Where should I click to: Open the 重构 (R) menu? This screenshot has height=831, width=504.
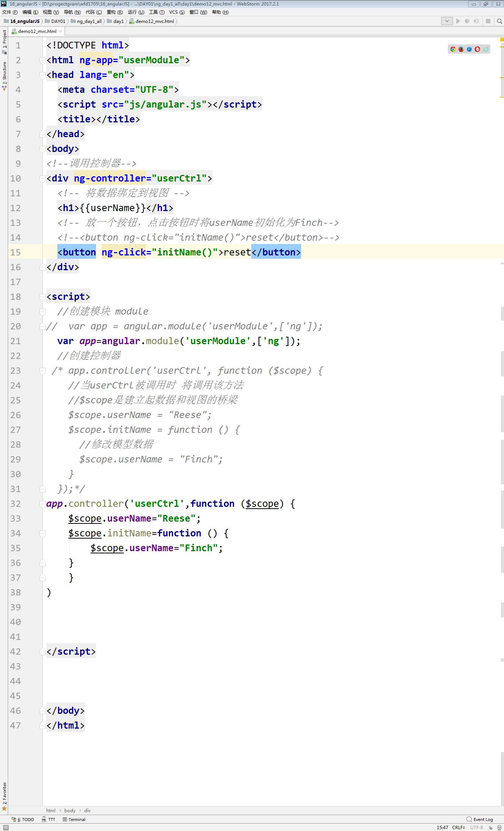point(115,12)
